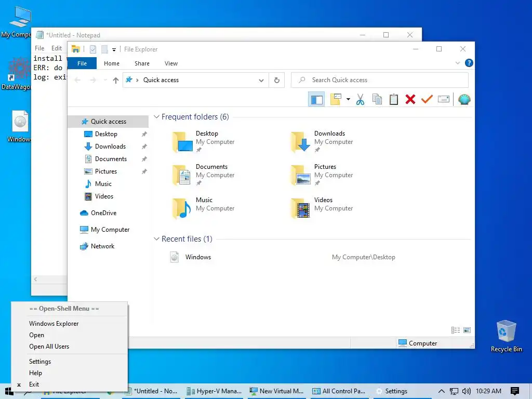Click the New Folder quick access icon
The height and width of the screenshot is (399, 532).
coord(104,49)
